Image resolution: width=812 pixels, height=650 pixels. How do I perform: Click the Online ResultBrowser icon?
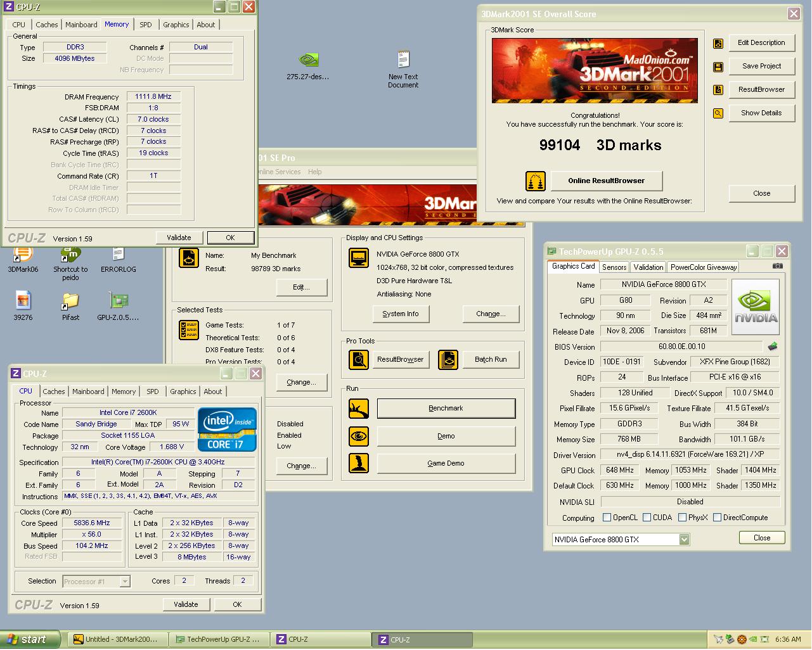536,181
